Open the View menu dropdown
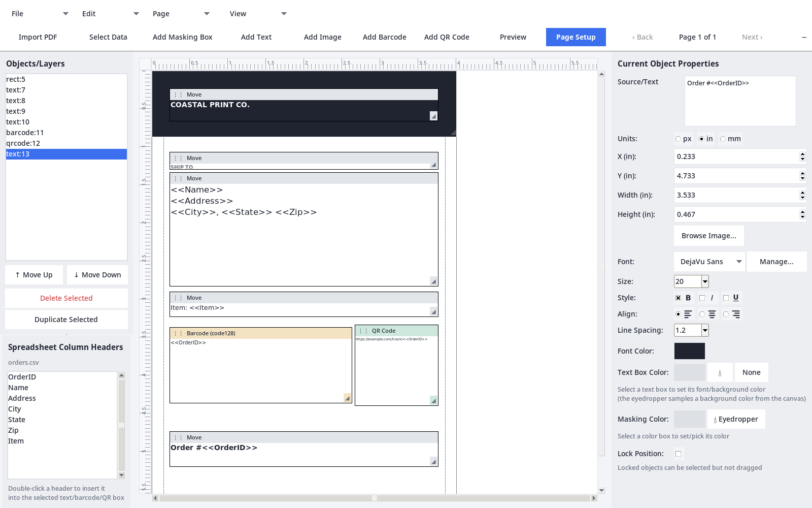The height and width of the screenshot is (508, 812). point(258,14)
